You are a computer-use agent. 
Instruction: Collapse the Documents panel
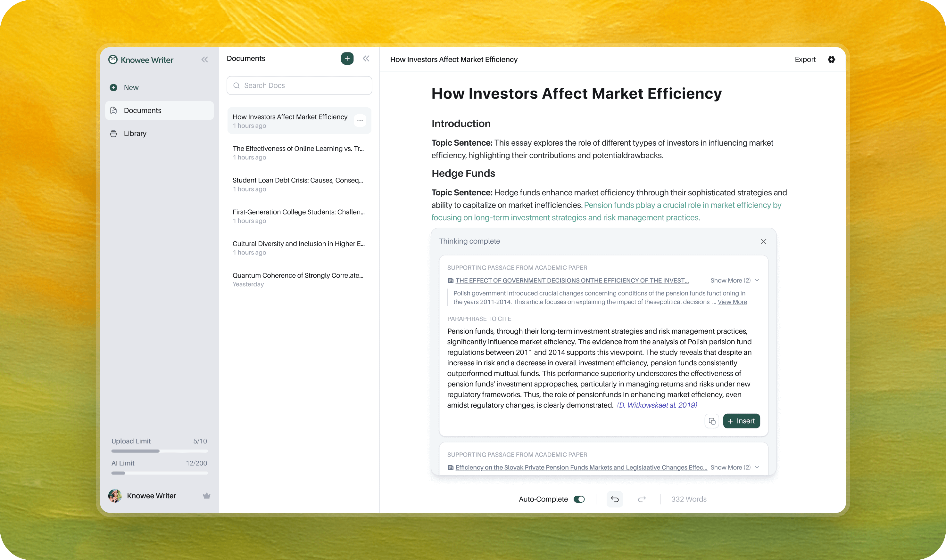coord(366,59)
